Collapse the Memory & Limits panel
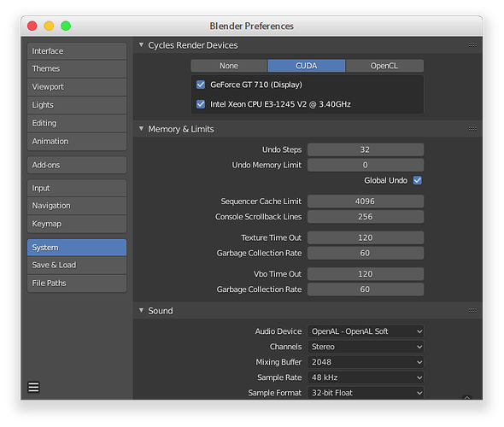This screenshot has height=427, width=504. [x=141, y=129]
